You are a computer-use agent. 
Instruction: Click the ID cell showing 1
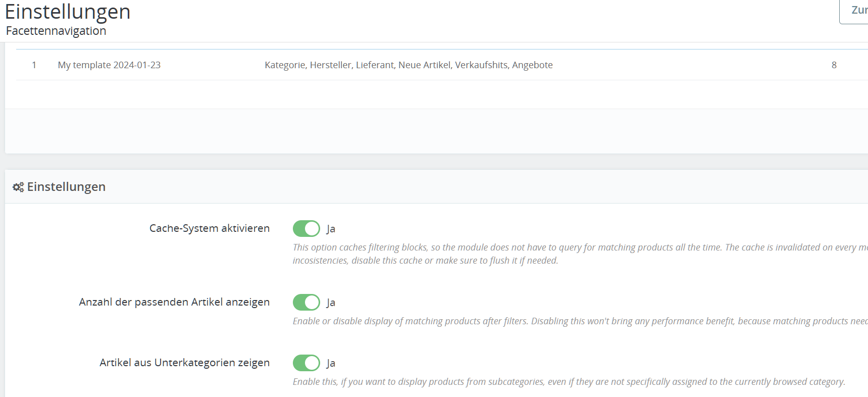point(34,65)
